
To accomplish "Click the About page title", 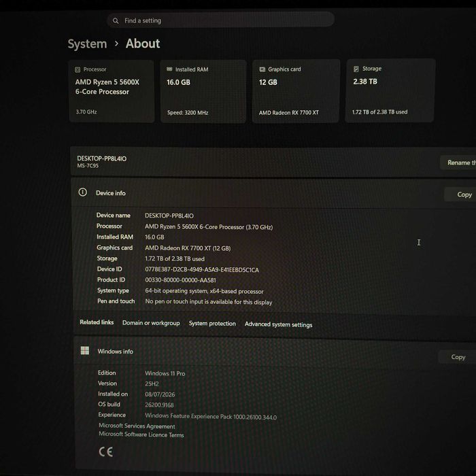I will tap(143, 44).
